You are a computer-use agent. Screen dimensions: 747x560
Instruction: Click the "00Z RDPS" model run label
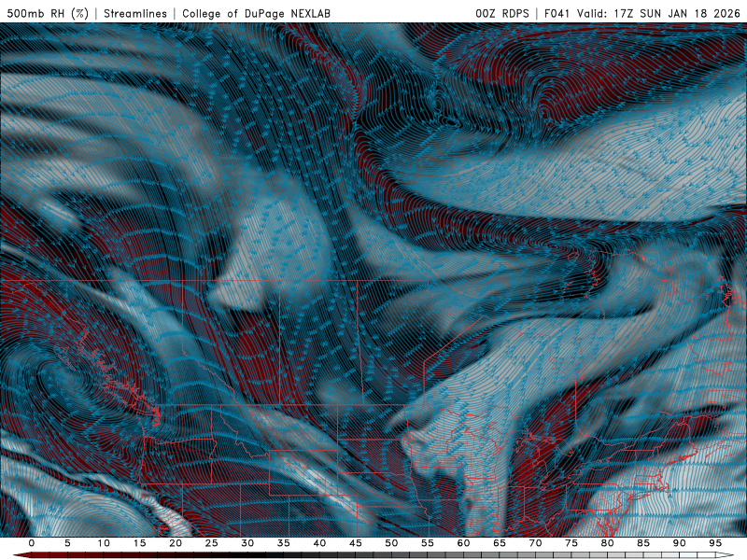pos(502,13)
